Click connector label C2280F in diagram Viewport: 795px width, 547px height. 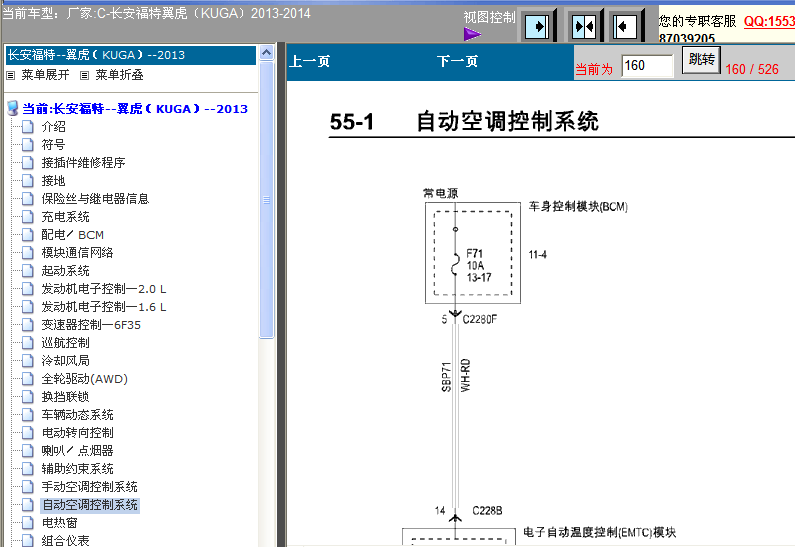[480, 319]
